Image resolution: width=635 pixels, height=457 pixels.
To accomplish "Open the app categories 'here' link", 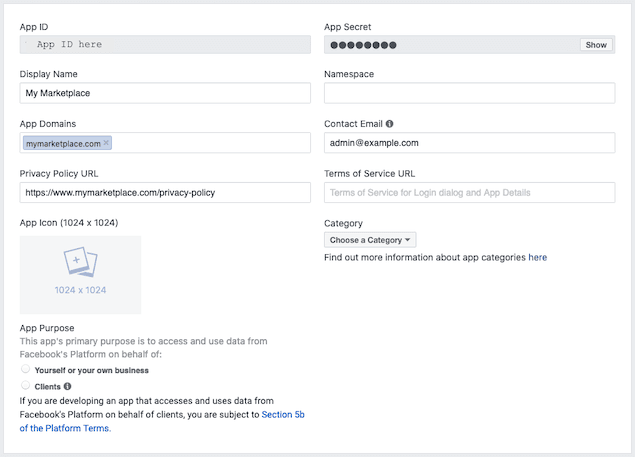I will tap(538, 257).
